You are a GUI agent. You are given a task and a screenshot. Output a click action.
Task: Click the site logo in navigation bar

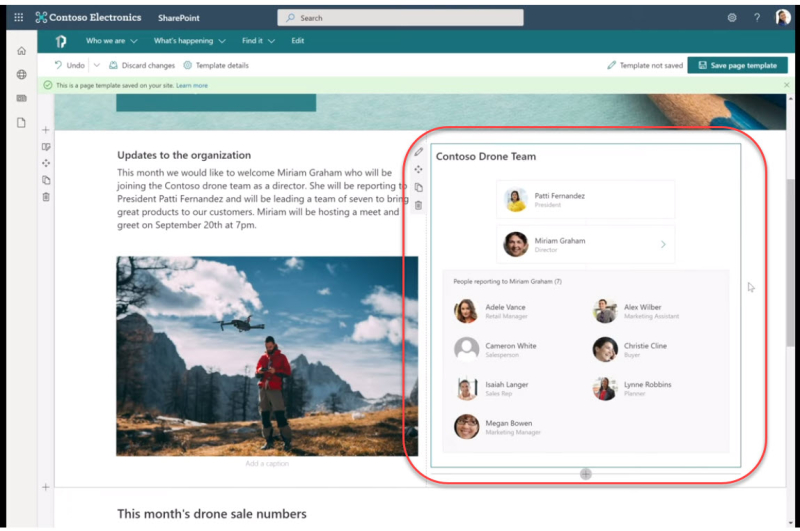[x=61, y=41]
